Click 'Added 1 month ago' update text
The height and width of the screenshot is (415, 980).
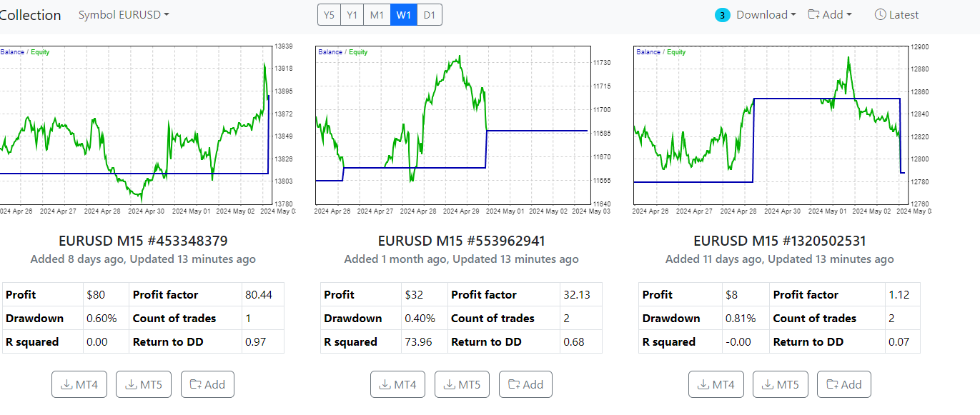tap(462, 259)
